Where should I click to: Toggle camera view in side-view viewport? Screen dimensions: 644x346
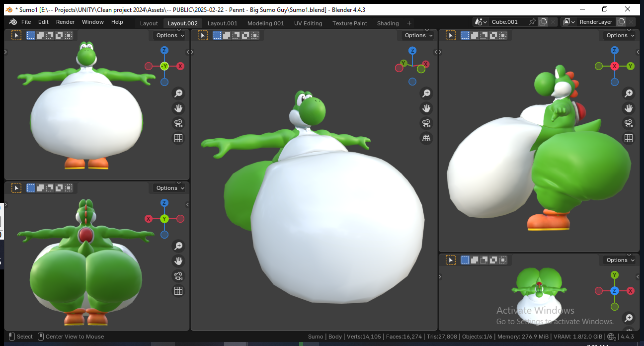click(629, 123)
